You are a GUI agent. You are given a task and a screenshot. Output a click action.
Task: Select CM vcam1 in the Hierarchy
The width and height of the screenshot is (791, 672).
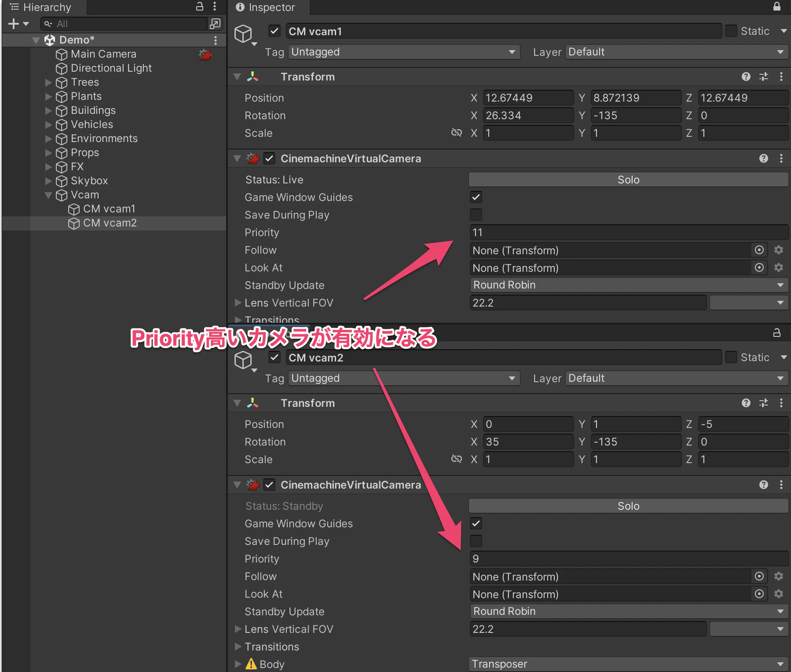[109, 209]
